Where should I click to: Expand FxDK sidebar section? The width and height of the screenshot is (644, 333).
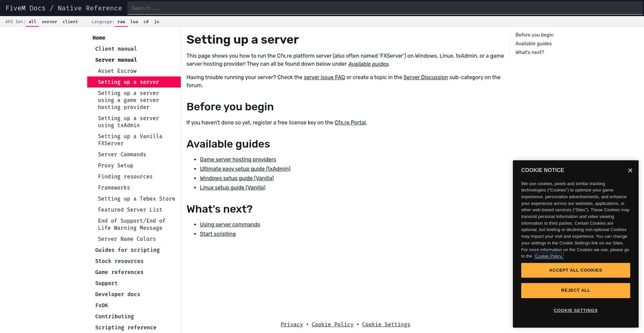point(101,306)
